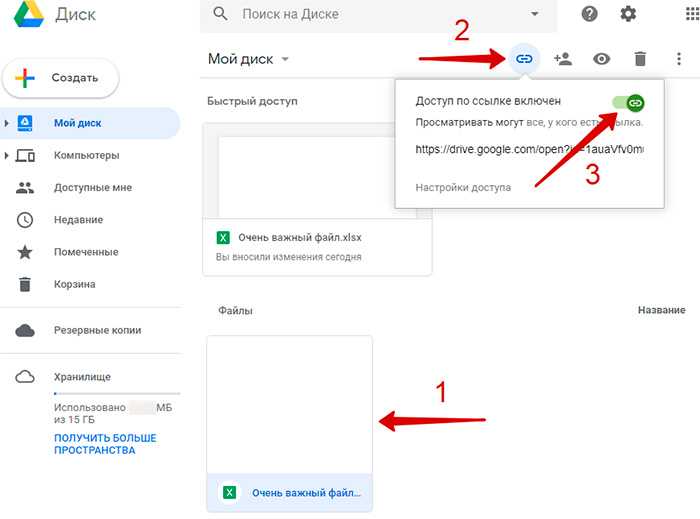Click ПОЛУЧИТЬ БОЛЬШЕ ПРОСТРАНСТВА link
700x519 pixels.
coord(105,444)
